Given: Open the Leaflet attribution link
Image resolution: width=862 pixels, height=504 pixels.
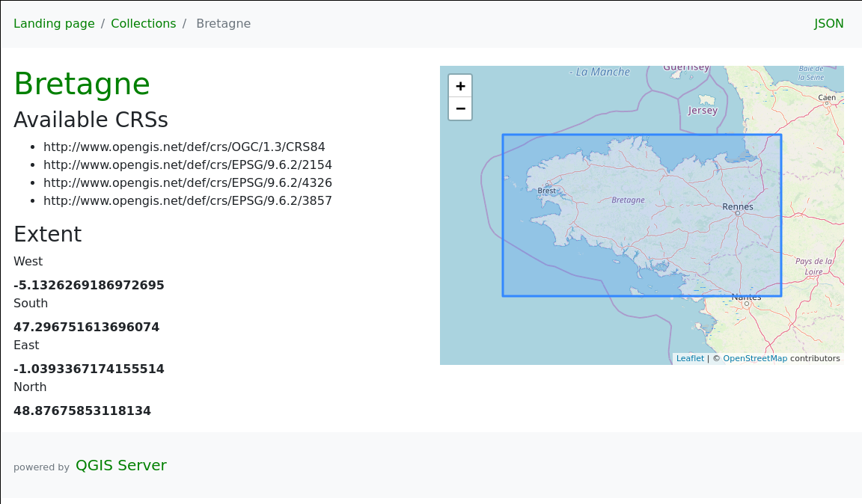Looking at the screenshot, I should tap(690, 358).
